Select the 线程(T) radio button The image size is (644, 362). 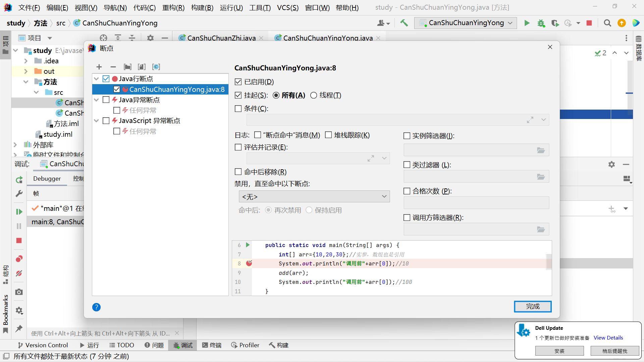tap(314, 96)
